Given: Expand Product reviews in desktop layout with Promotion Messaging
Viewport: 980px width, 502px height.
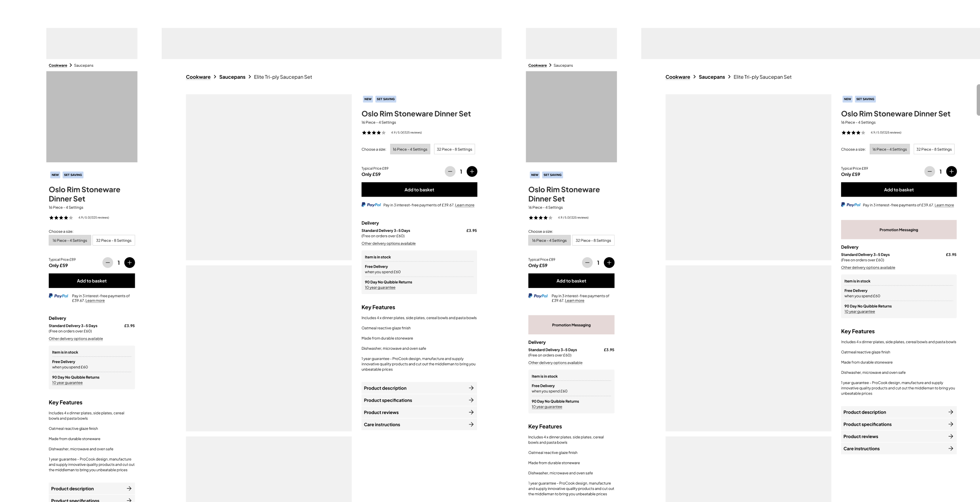Looking at the screenshot, I should tap(899, 436).
